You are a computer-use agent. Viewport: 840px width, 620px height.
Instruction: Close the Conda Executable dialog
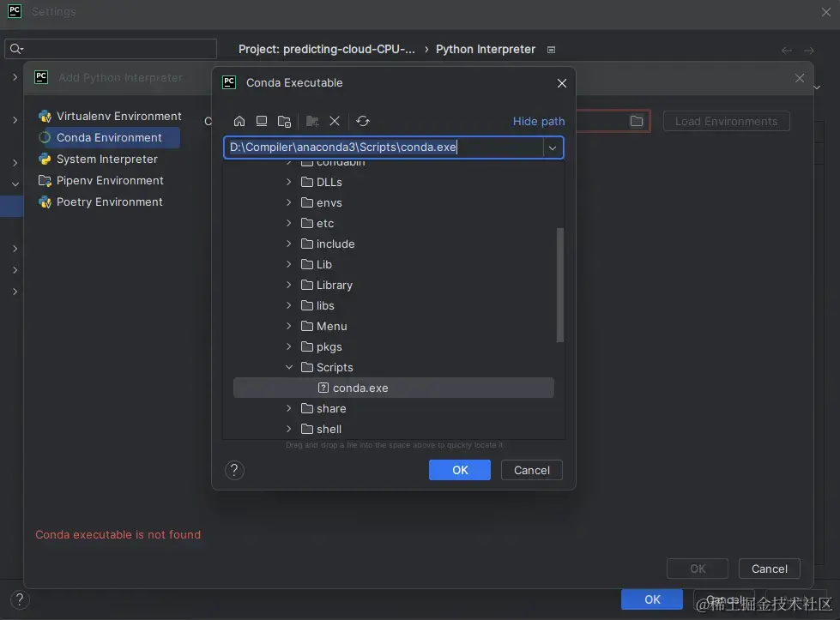[x=561, y=83]
